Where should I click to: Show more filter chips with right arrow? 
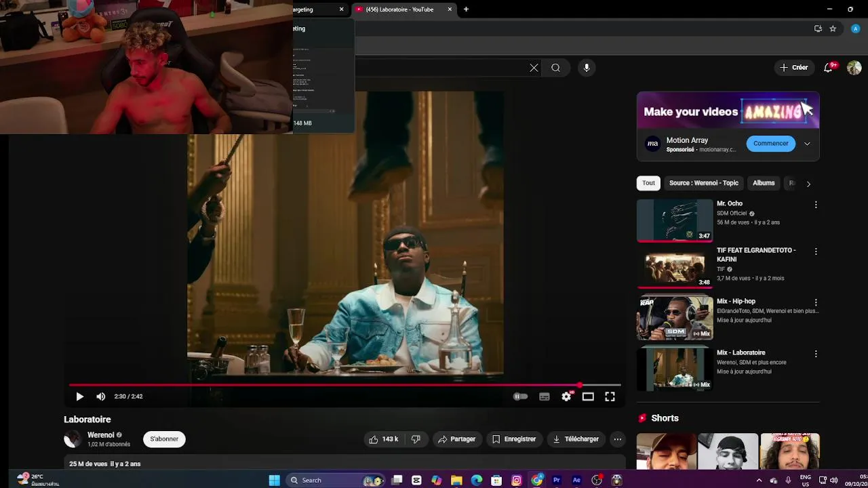(808, 184)
